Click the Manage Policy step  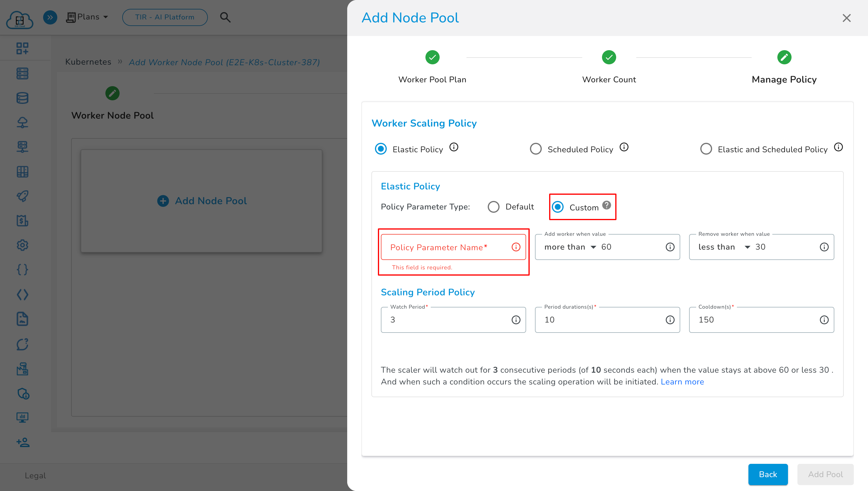tap(784, 67)
